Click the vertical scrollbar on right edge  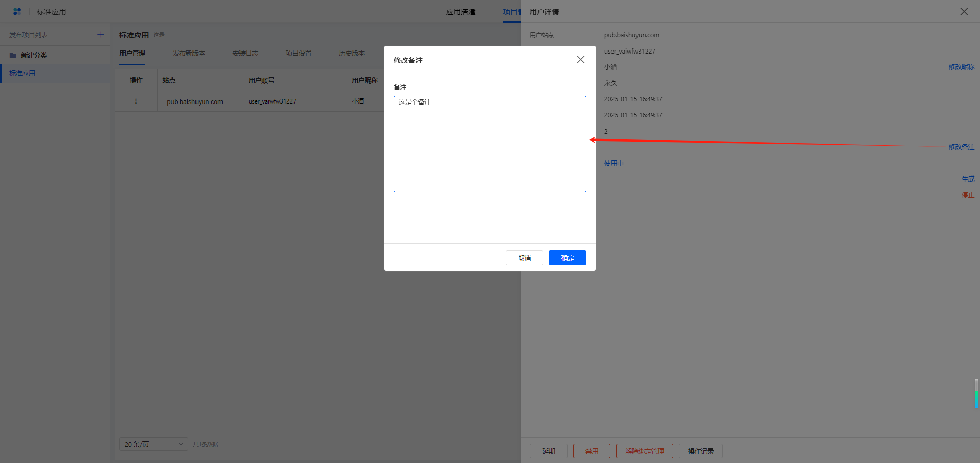pyautogui.click(x=976, y=393)
